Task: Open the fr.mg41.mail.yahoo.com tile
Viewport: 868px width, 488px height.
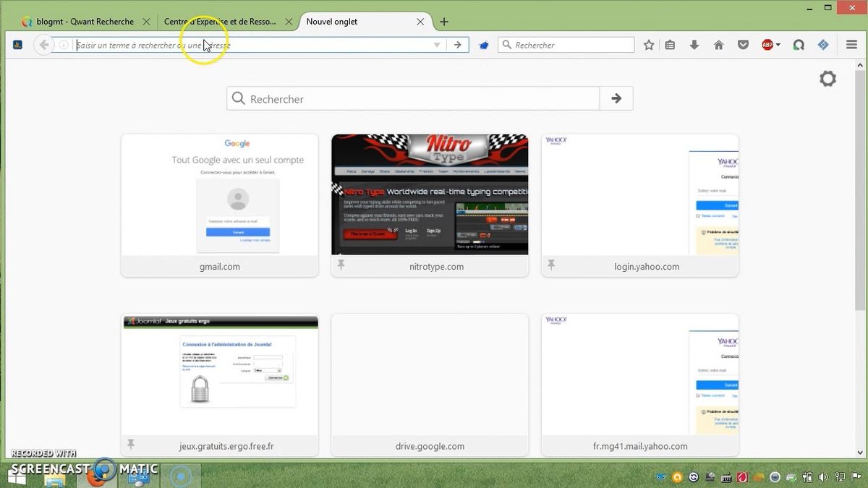Action: 640,385
